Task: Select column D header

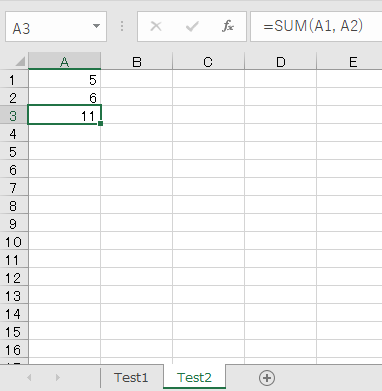Action: tap(281, 62)
